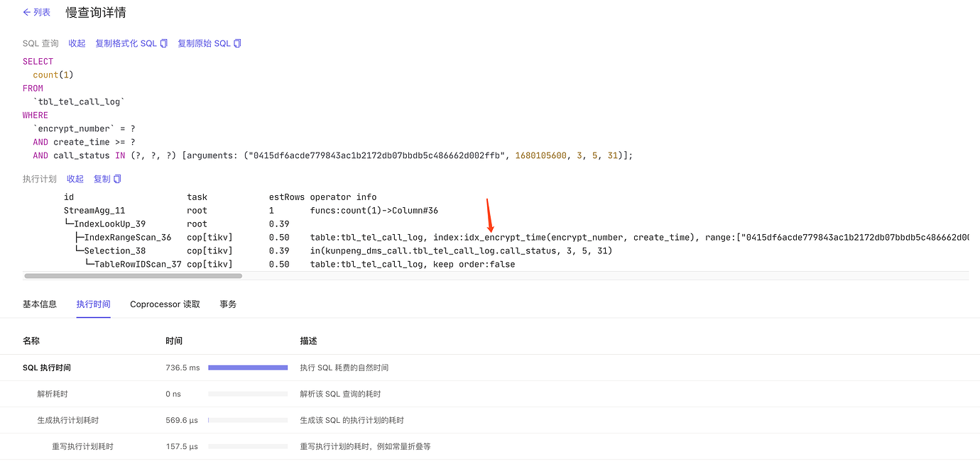Click StreamAgg_11 in the execution plan
Screen dimensions: 980x464
tap(94, 210)
